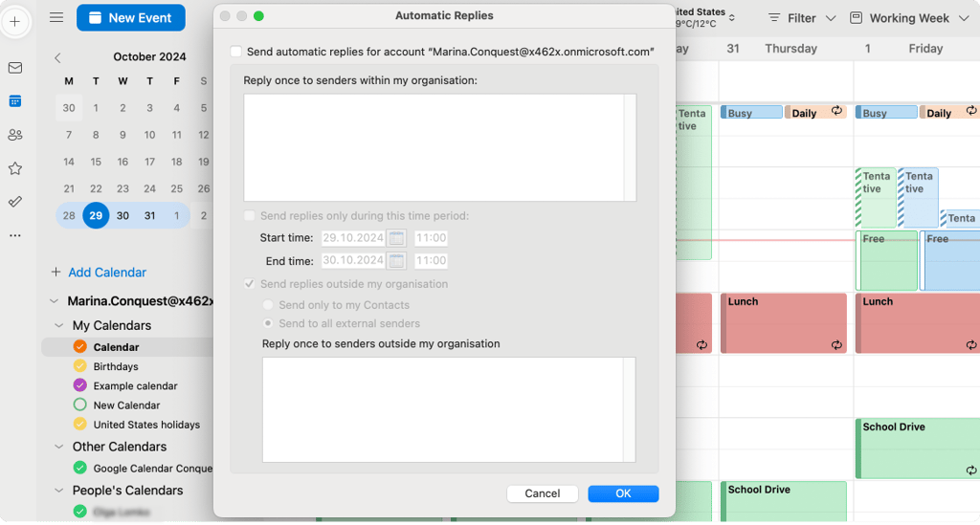The width and height of the screenshot is (980, 525).
Task: Click the End time calendar picker icon
Action: (396, 260)
